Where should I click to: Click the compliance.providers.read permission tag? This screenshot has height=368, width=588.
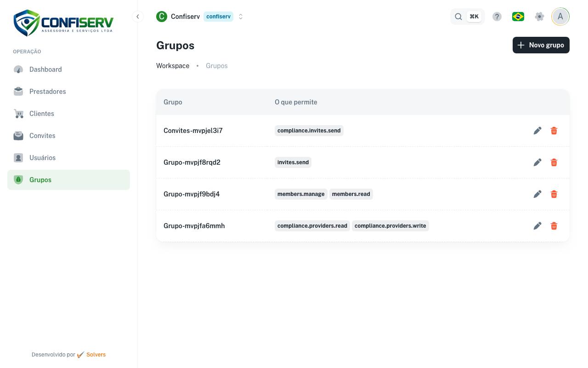tap(312, 226)
